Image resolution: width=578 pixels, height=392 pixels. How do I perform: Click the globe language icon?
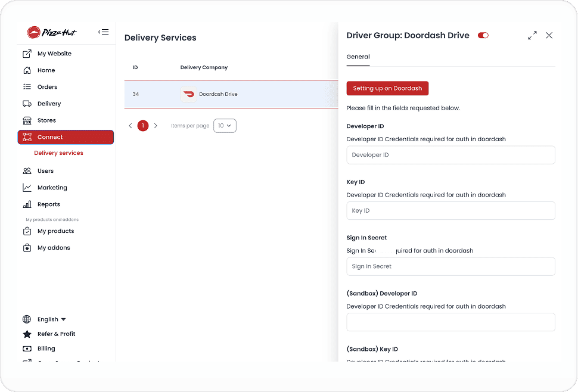27,319
